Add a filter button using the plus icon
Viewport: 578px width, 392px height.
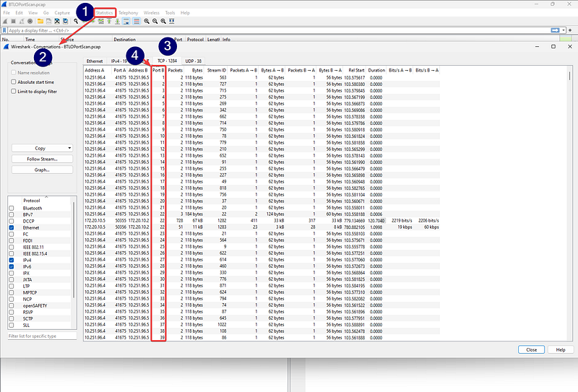point(570,30)
